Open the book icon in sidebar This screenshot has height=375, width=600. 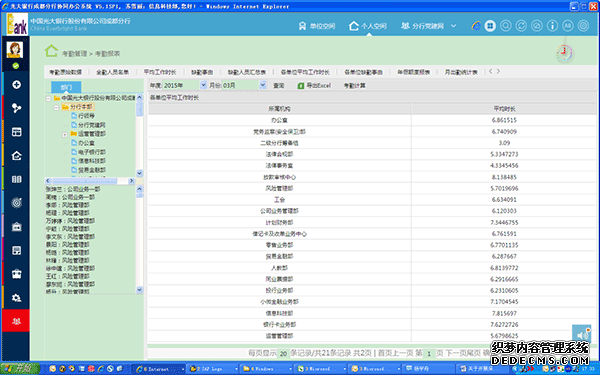[16, 179]
